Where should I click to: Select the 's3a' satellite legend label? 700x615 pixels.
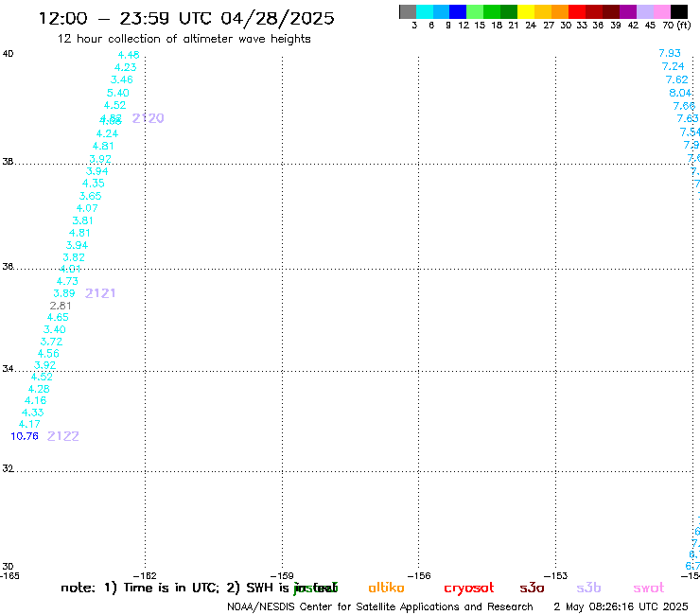point(532,588)
